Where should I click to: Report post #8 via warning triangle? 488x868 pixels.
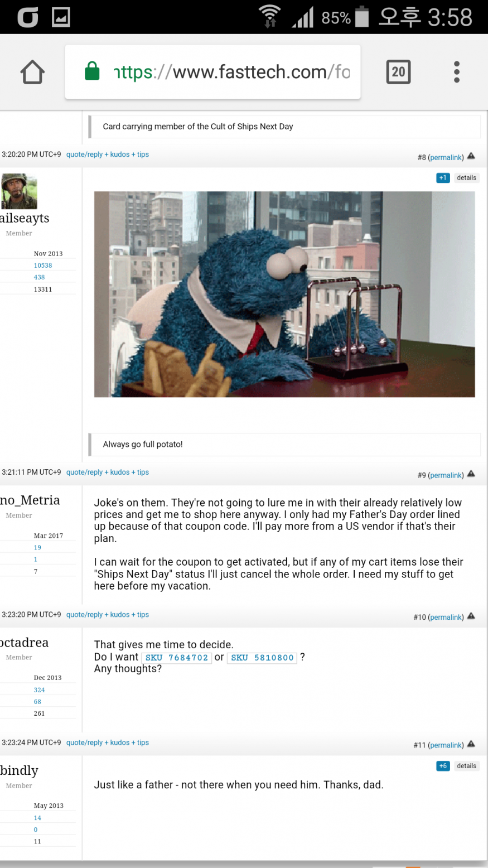click(x=471, y=156)
